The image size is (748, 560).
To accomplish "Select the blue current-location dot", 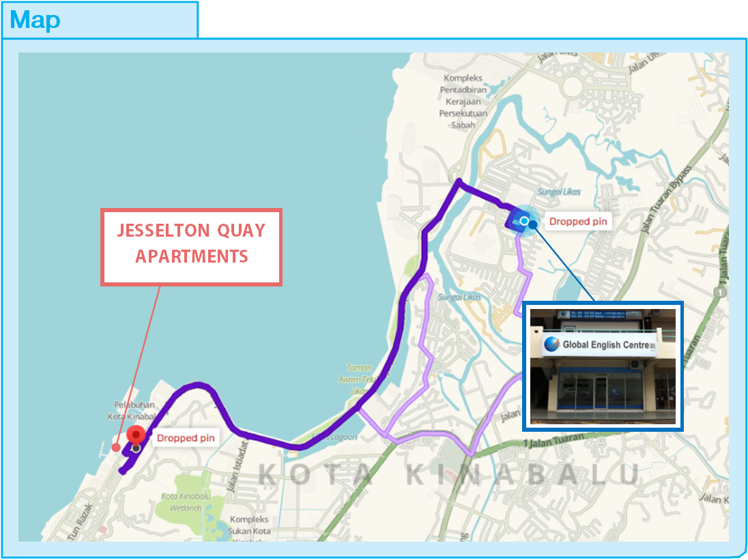I will 523,220.
